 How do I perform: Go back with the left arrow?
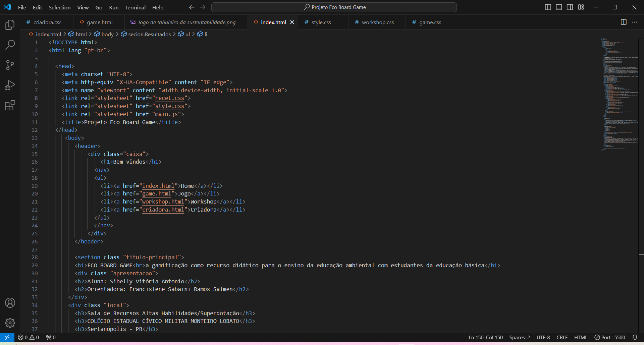192,7
